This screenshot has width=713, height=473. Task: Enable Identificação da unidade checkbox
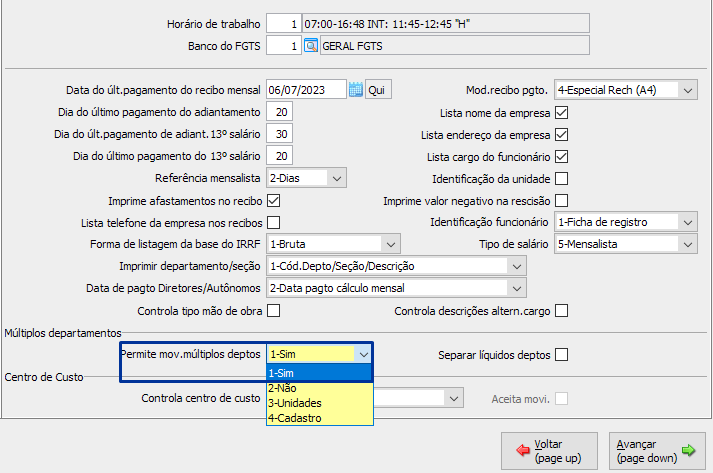coord(562,179)
